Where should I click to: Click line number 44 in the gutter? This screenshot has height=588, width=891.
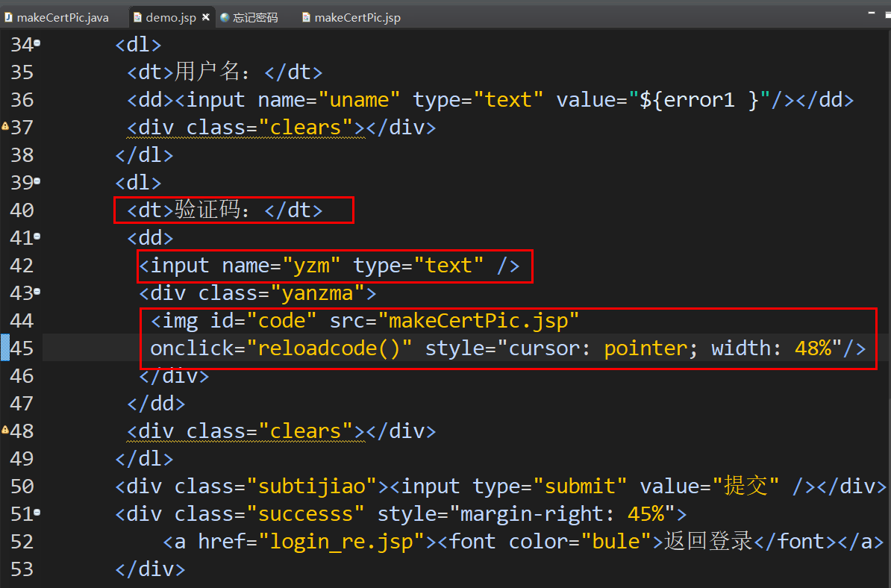(22, 320)
